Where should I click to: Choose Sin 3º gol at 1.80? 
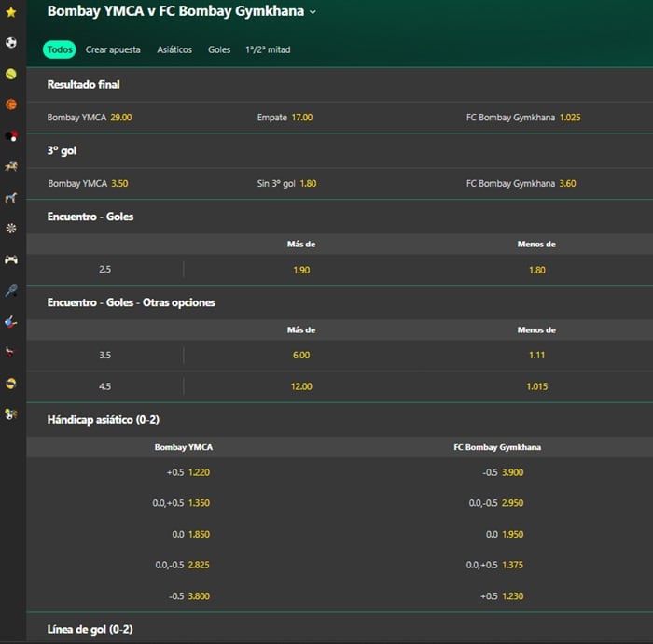[308, 184]
